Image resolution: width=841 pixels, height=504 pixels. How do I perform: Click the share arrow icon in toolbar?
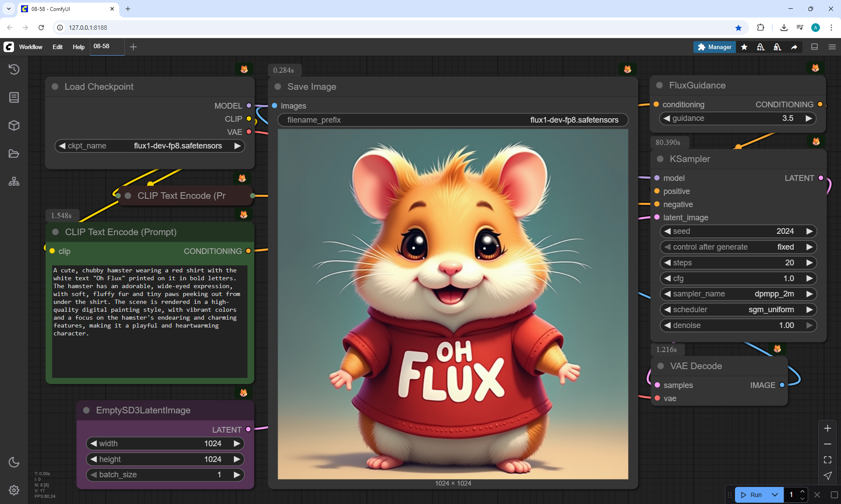[x=794, y=47]
